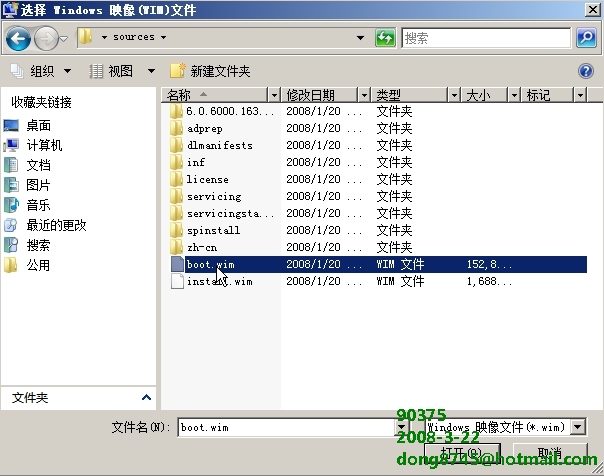Expand the arrow before sources in address bar

tap(104, 37)
